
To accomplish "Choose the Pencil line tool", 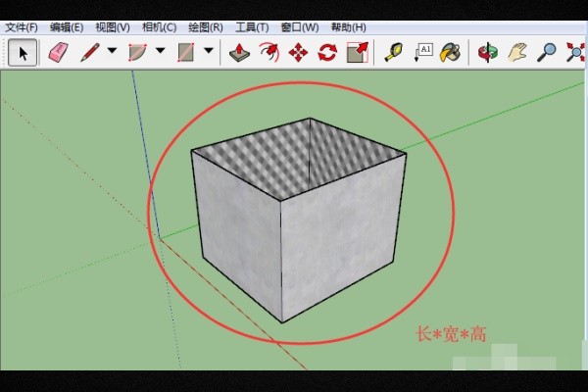I will [90, 53].
